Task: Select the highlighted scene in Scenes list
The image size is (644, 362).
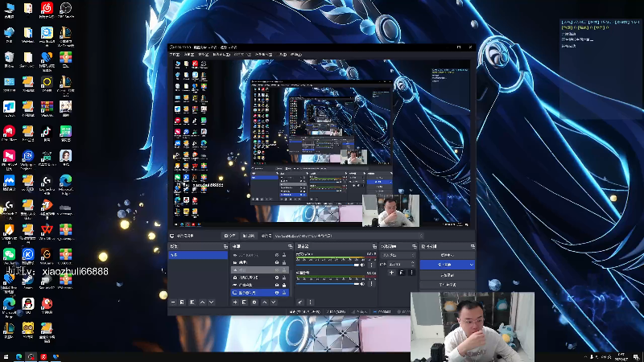Action: click(x=198, y=255)
